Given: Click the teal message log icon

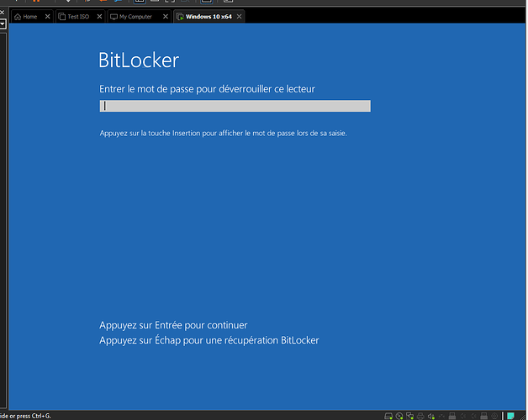Looking at the screenshot, I should click(510, 415).
